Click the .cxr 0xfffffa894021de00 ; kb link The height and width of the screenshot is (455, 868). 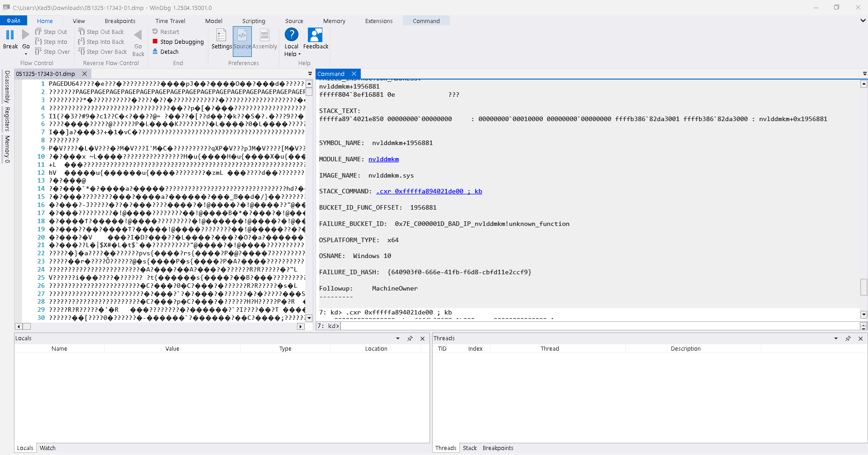(x=429, y=191)
